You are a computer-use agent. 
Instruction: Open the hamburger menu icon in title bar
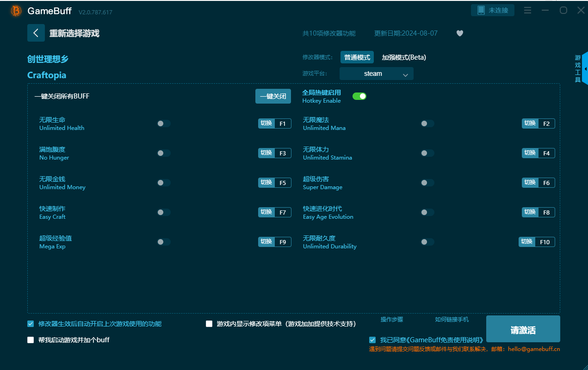pyautogui.click(x=528, y=10)
